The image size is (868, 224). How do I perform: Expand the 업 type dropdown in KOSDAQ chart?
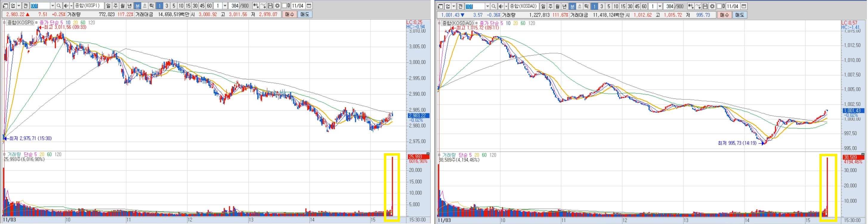click(x=454, y=6)
